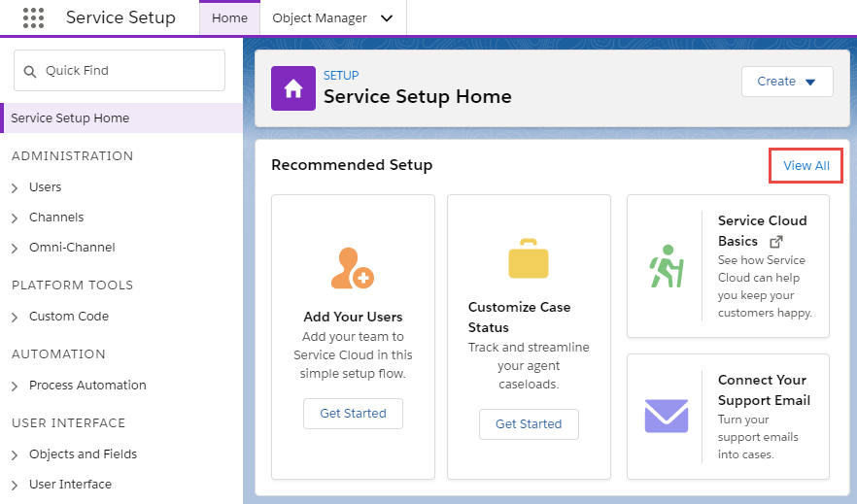This screenshot has height=504, width=857.
Task: Expand Process Automation in the sidebar
Action: click(x=15, y=386)
